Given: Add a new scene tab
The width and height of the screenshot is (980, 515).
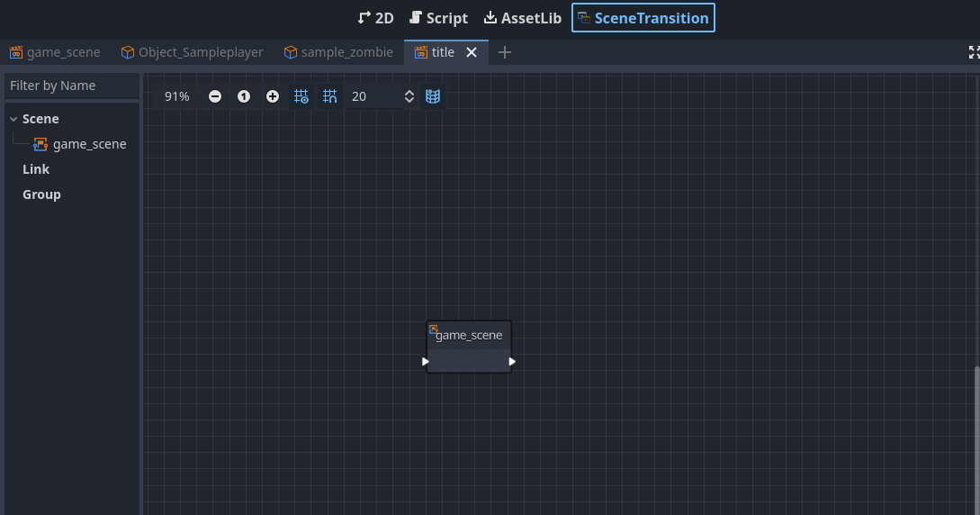Looking at the screenshot, I should [505, 52].
